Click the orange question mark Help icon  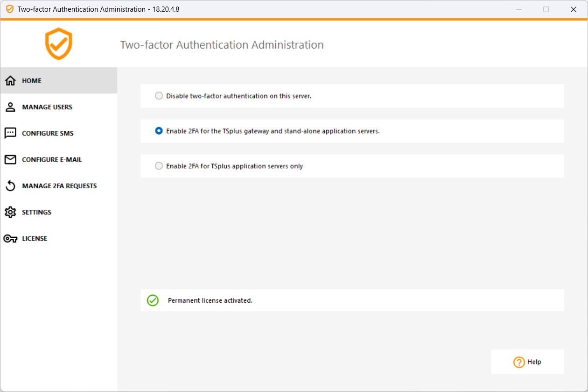click(519, 362)
